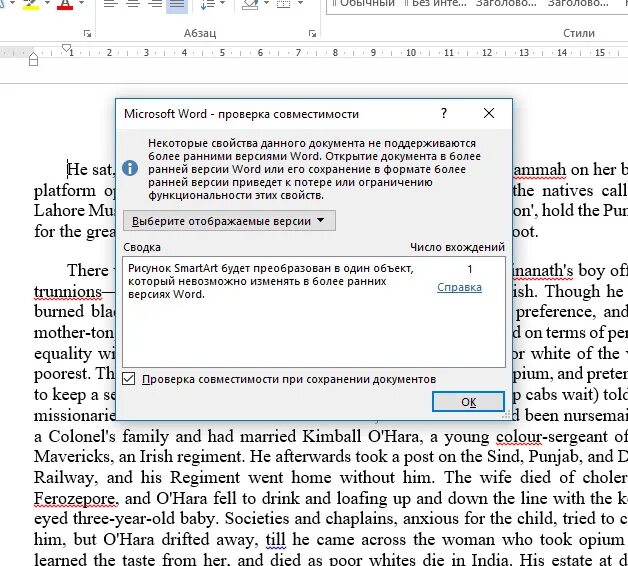This screenshot has width=628, height=566.
Task: Apply paragraph shading fill
Action: pos(250,4)
